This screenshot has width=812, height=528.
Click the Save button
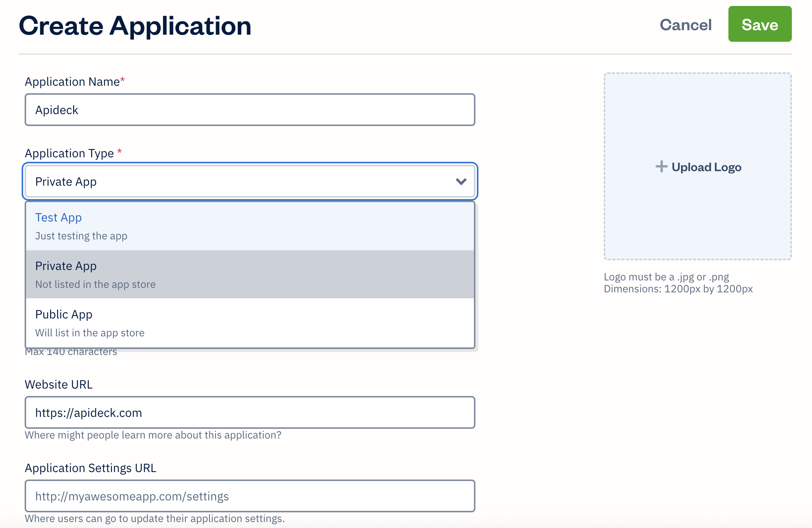pyautogui.click(x=760, y=25)
